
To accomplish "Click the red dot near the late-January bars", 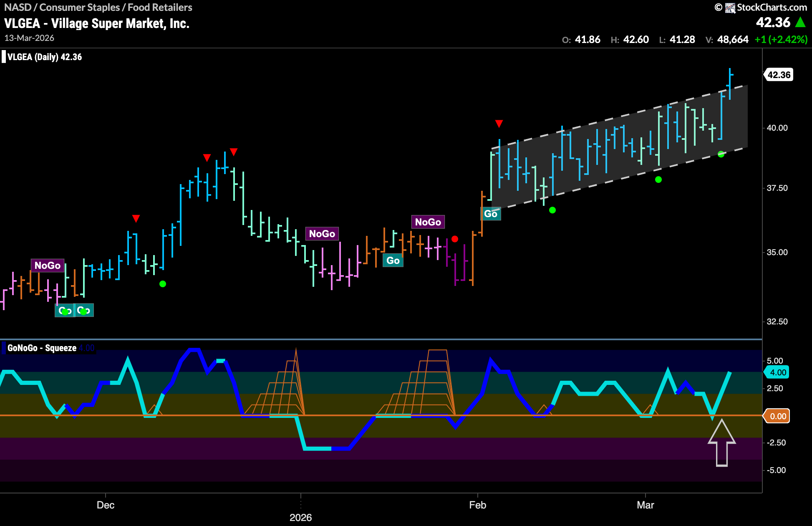I will (x=455, y=239).
